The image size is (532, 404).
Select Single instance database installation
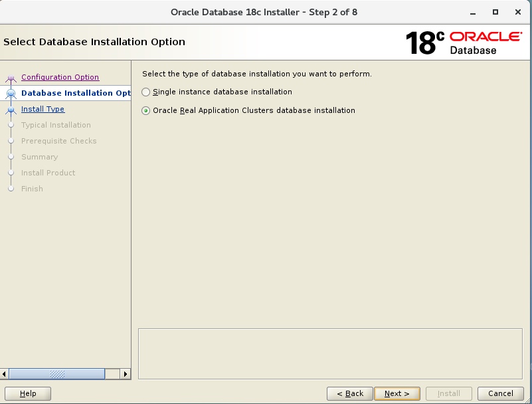[x=145, y=91]
